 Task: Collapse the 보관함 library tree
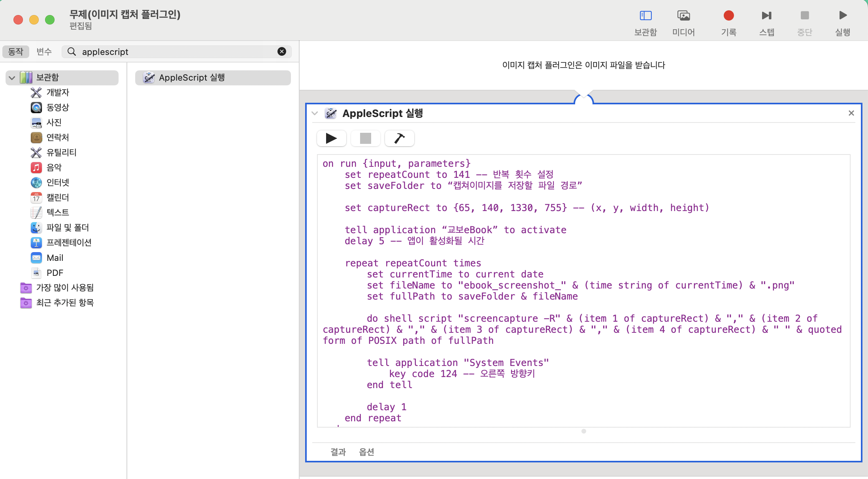11,77
